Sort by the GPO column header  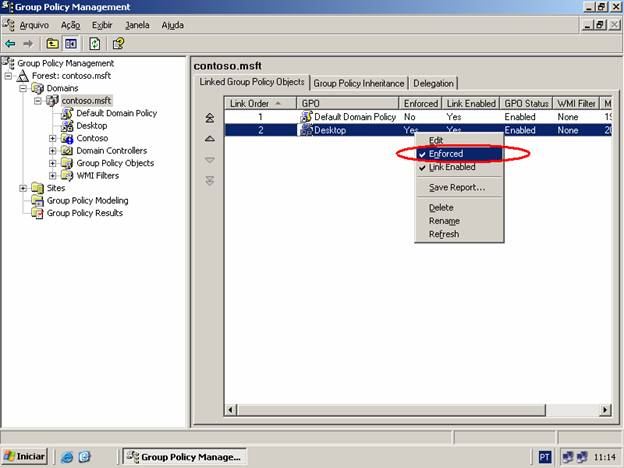click(x=347, y=103)
